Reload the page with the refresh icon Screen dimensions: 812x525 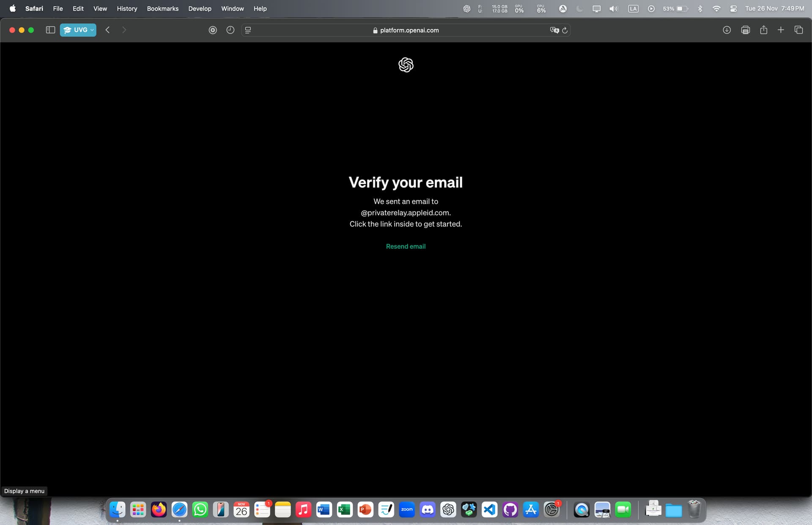[565, 30]
